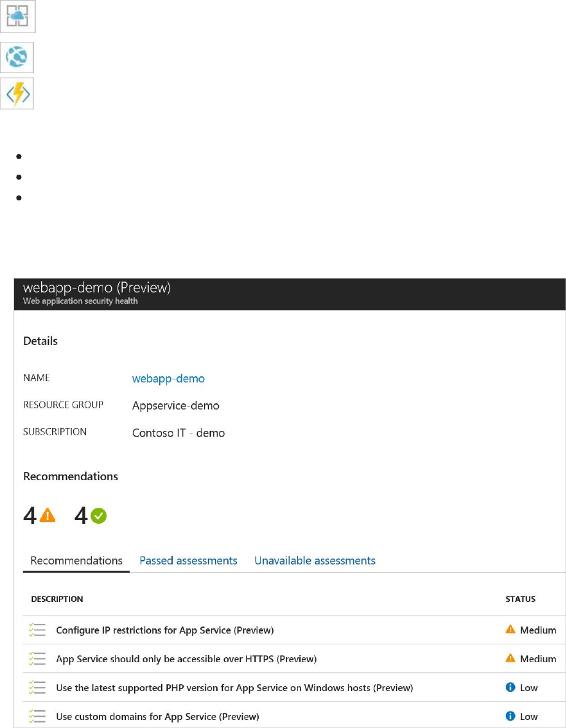Click the RESOURCE GROUP label
The width and height of the screenshot is (566, 728).
(63, 405)
